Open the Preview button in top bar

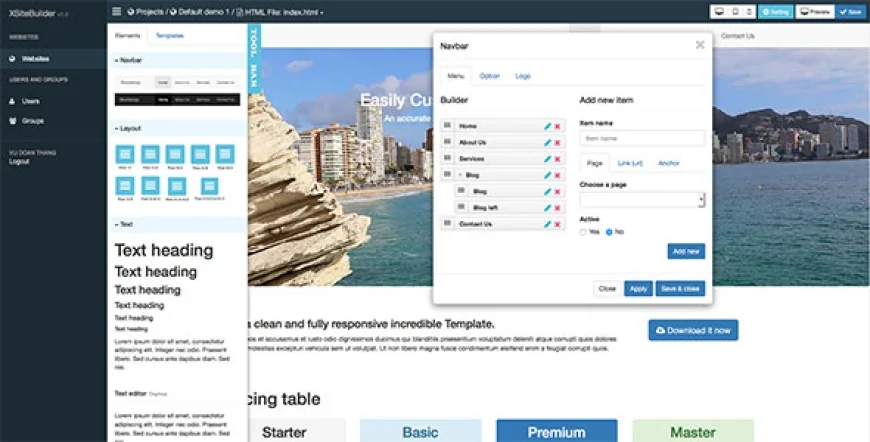(815, 12)
